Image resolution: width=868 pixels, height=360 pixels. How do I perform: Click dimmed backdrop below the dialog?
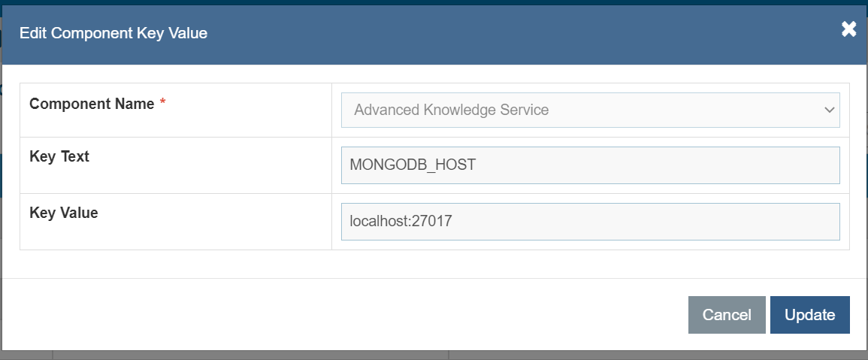pos(248,355)
